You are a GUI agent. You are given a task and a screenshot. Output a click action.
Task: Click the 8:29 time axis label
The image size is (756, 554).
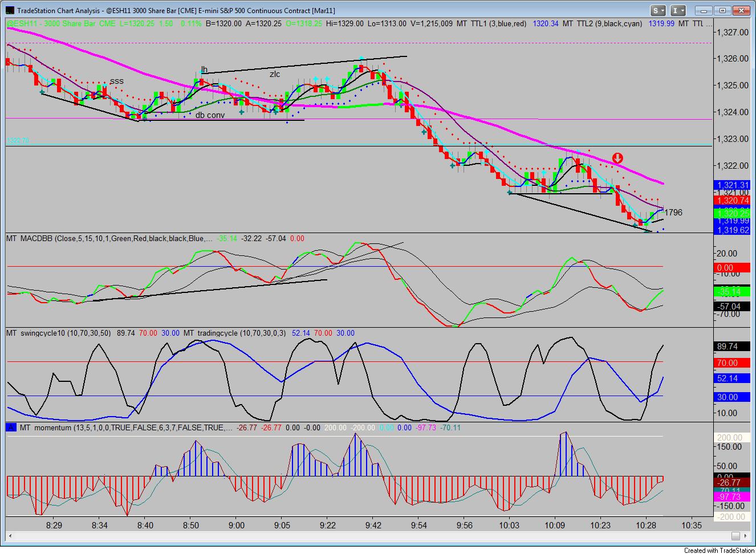click(x=54, y=525)
